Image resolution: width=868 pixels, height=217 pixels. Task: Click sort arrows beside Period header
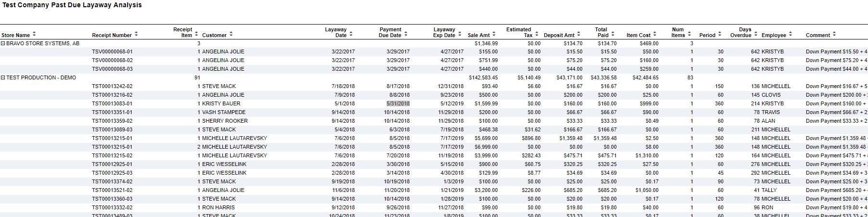(719, 35)
